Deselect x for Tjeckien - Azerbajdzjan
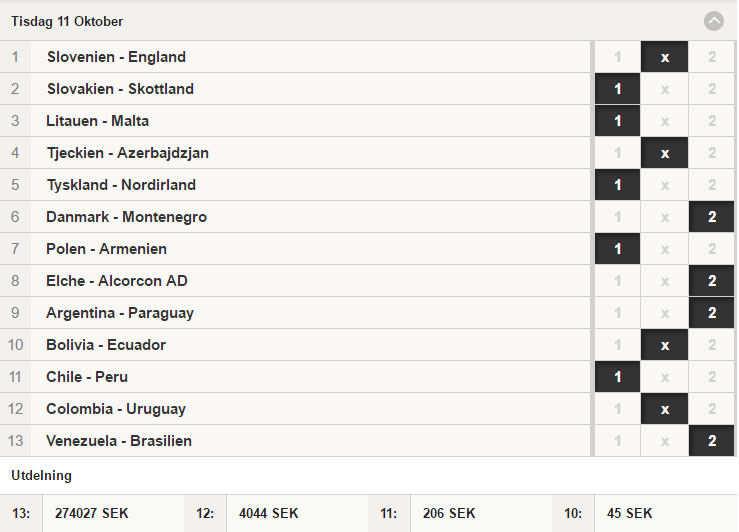 pyautogui.click(x=665, y=153)
